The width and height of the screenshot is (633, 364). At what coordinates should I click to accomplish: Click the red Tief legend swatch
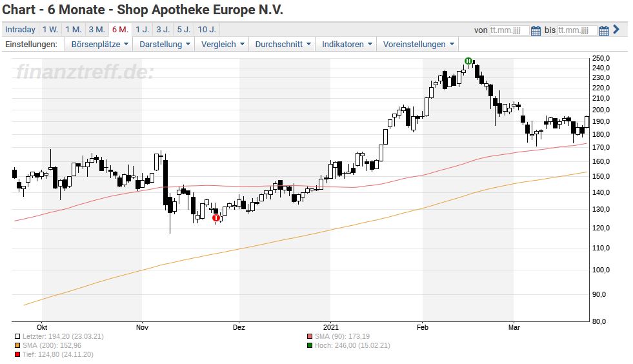(x=17, y=354)
